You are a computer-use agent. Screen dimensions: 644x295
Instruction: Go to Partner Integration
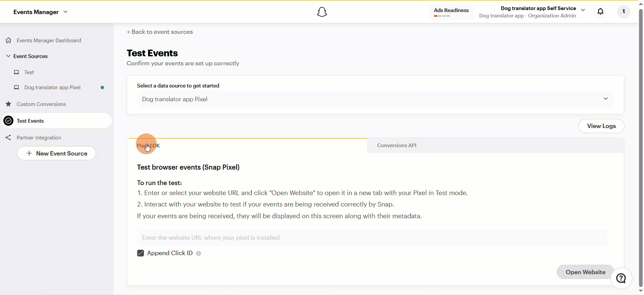[x=39, y=137]
